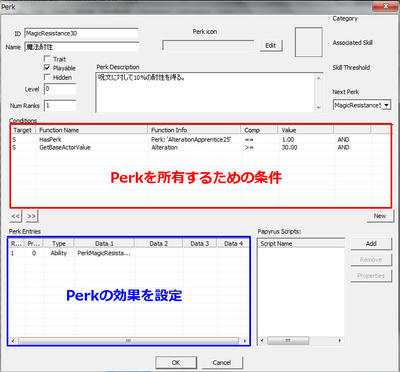Select the GetBaseActorValue Alteration condition row
Viewport: 400px width, 372px height.
click(x=200, y=147)
